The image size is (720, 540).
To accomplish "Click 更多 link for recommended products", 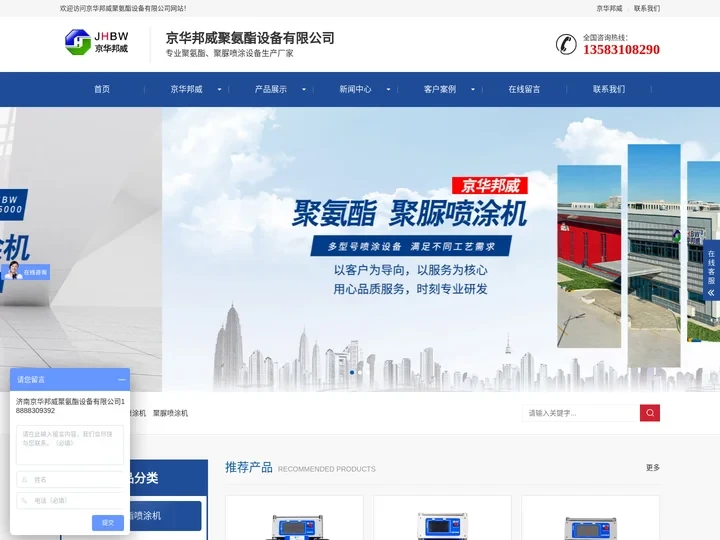I will pyautogui.click(x=652, y=467).
